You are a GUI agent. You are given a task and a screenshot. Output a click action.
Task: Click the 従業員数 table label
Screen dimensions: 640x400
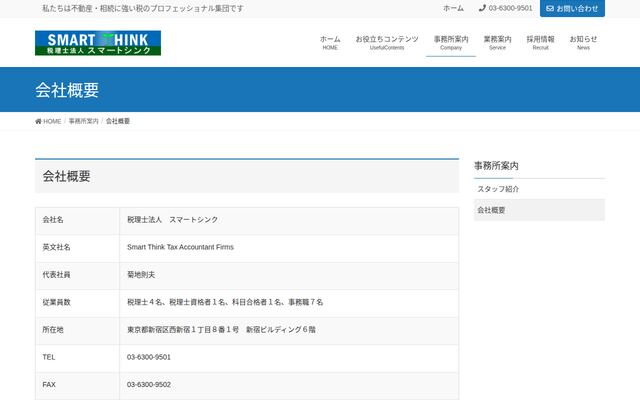(56, 302)
